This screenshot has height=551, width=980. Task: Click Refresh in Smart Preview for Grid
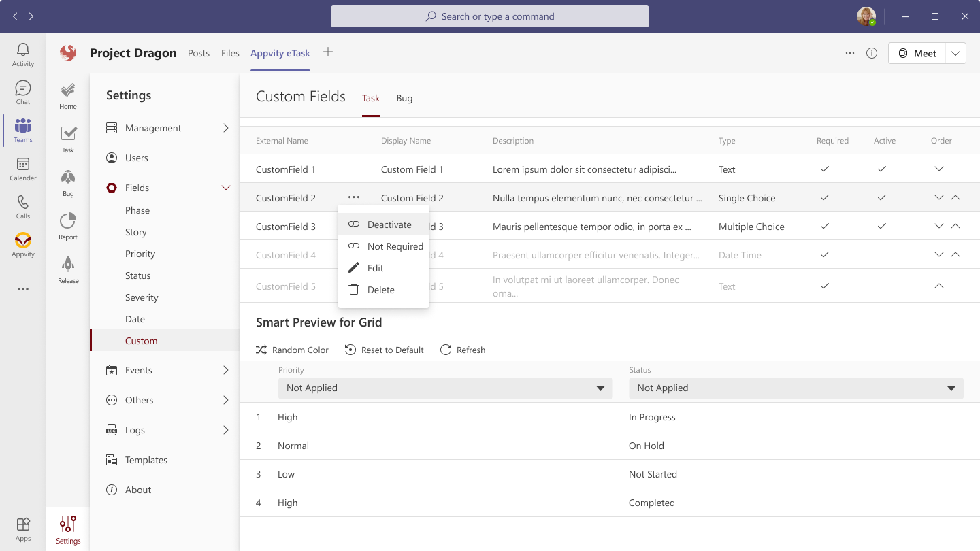[x=463, y=349]
